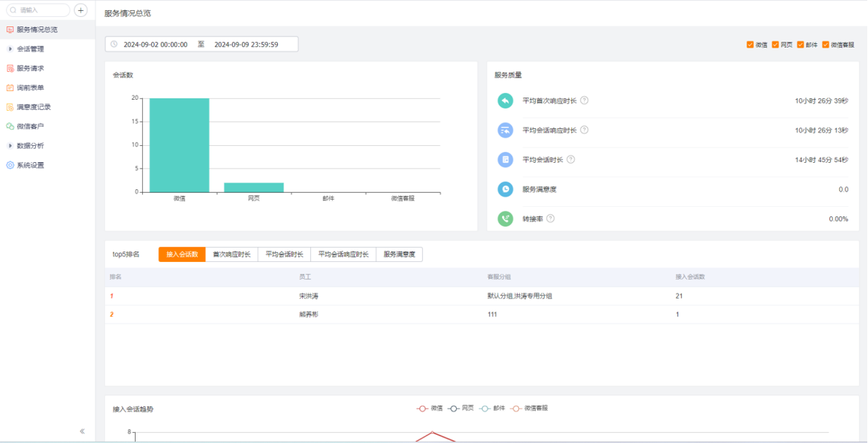868x443 pixels.
Task: Toggle the 邮件 channel checkbox
Action: [x=801, y=45]
